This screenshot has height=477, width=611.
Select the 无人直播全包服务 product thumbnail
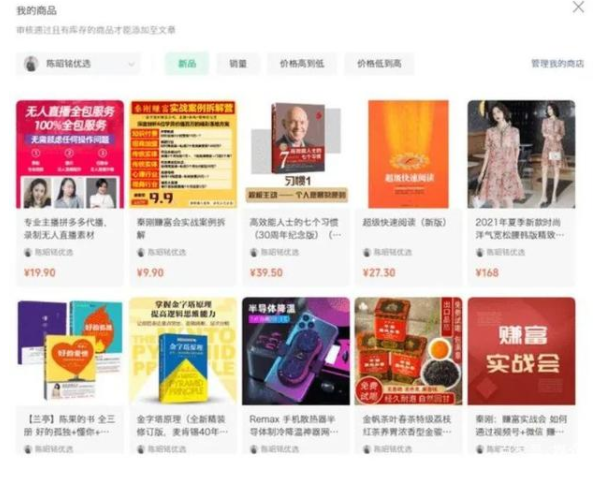[70, 154]
